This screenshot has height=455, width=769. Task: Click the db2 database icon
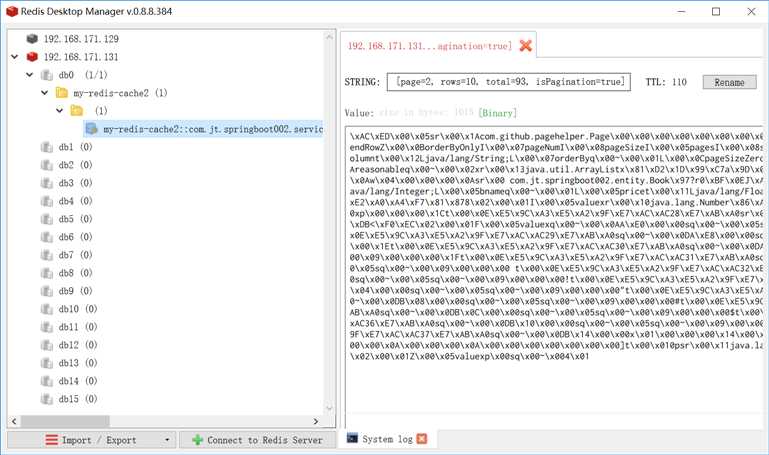47,165
